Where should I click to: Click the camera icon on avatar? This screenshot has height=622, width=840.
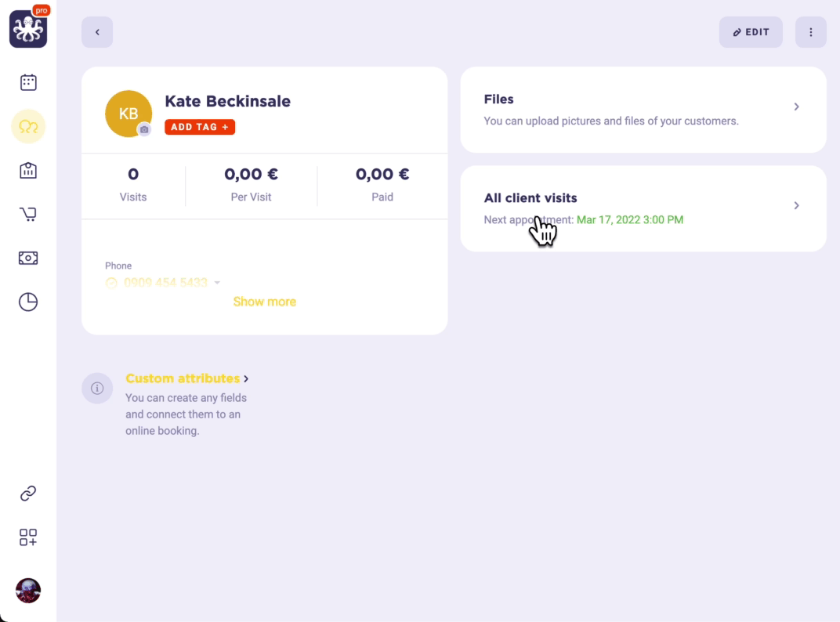(144, 129)
